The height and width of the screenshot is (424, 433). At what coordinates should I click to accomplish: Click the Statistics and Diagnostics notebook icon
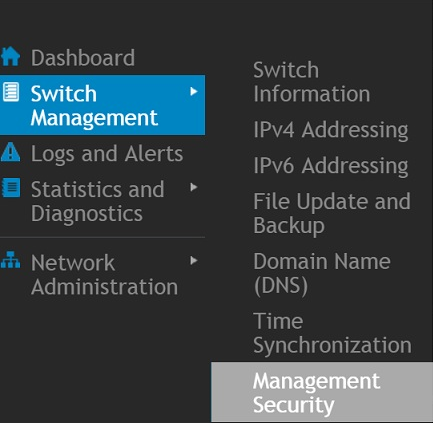click(x=11, y=188)
